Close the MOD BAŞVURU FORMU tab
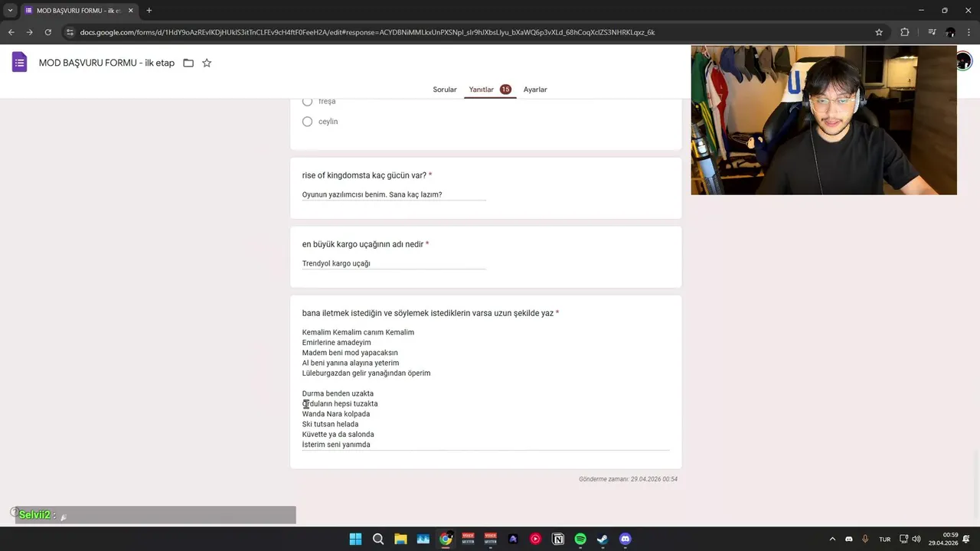 pos(130,11)
